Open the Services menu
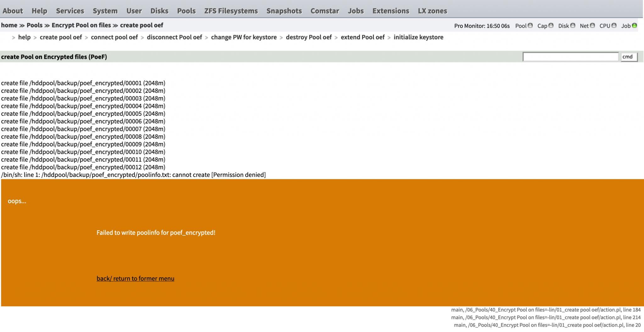The height and width of the screenshot is (332, 644). 70,11
